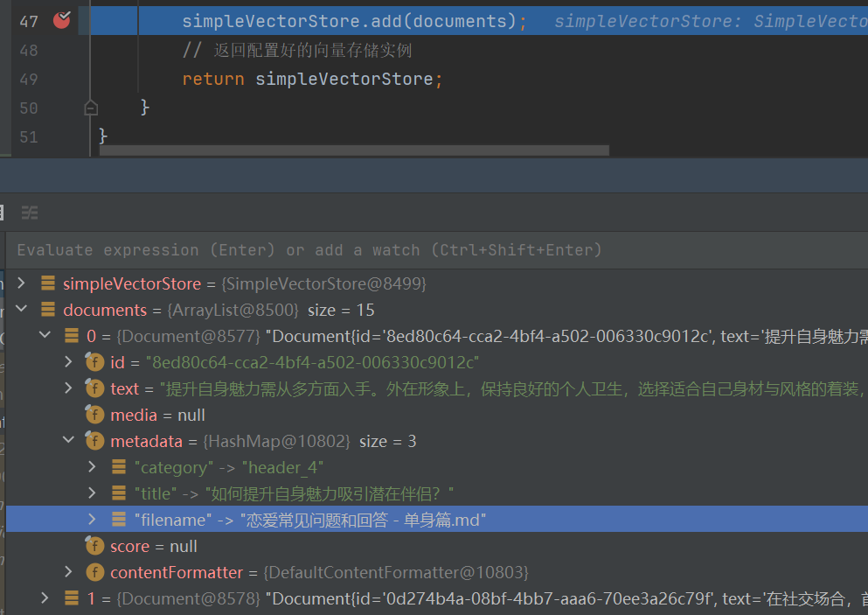Click the field icon next to media

point(94,415)
